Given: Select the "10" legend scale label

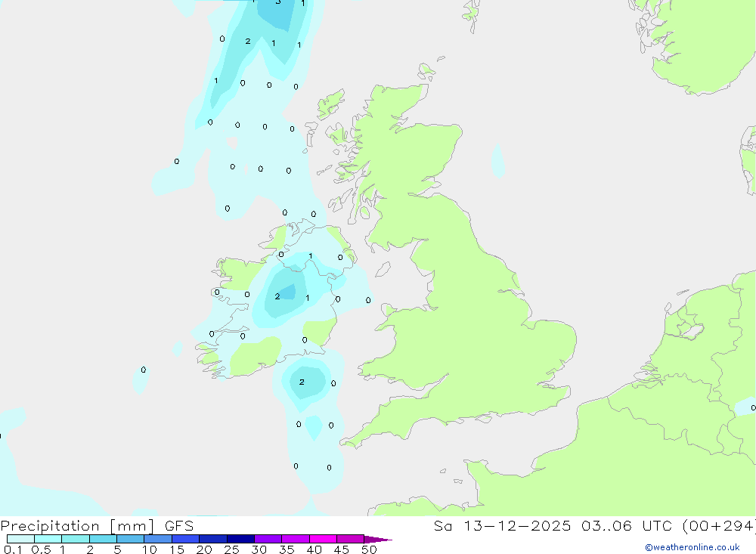Looking at the screenshot, I should [149, 549].
